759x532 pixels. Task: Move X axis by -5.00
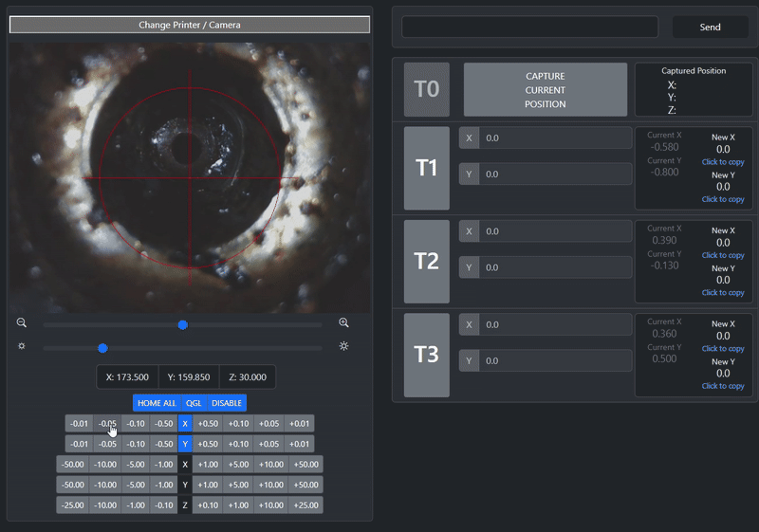click(x=135, y=465)
